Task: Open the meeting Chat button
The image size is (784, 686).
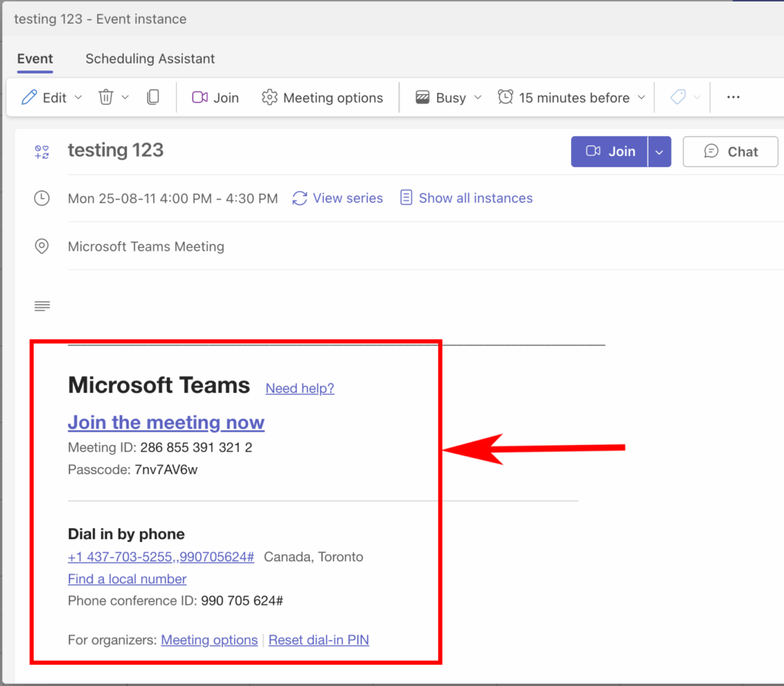Action: click(x=730, y=152)
